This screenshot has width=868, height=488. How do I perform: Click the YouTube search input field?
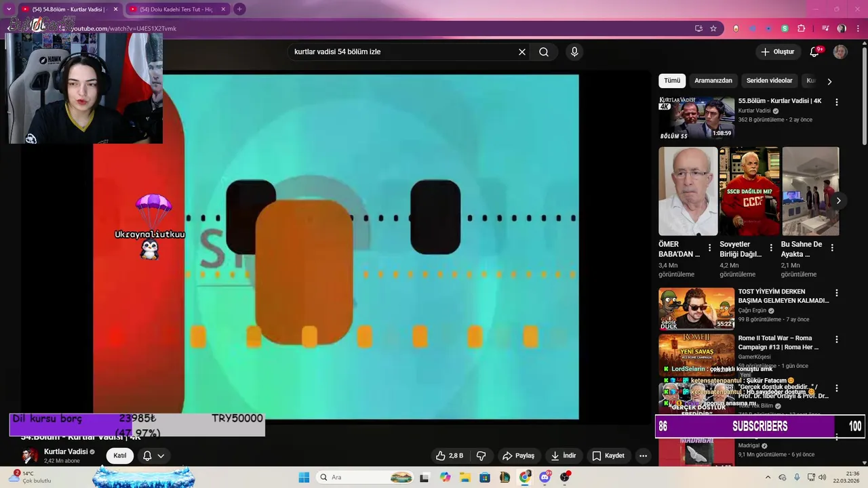(x=403, y=52)
